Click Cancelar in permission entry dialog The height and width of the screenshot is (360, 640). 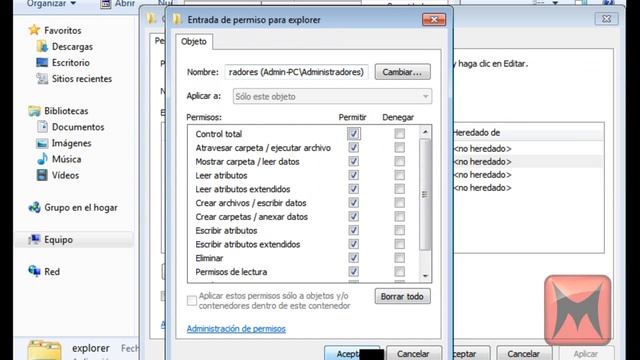413,353
